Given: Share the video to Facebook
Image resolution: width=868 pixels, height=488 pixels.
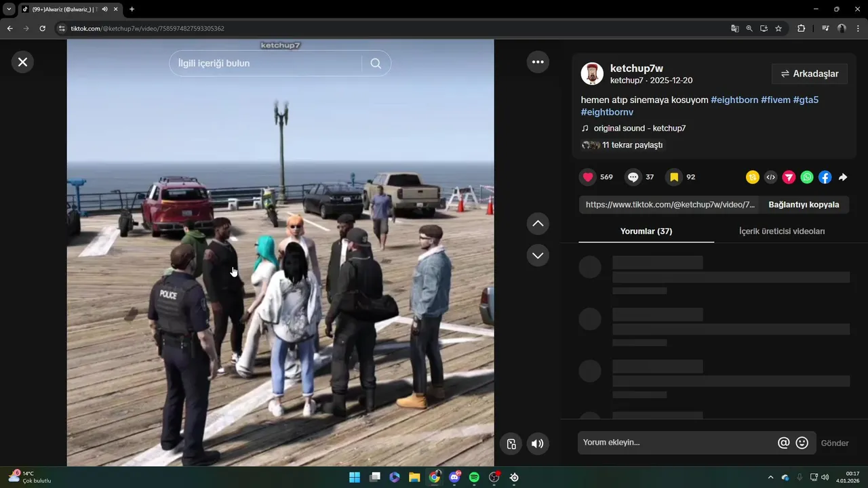Looking at the screenshot, I should click(825, 177).
